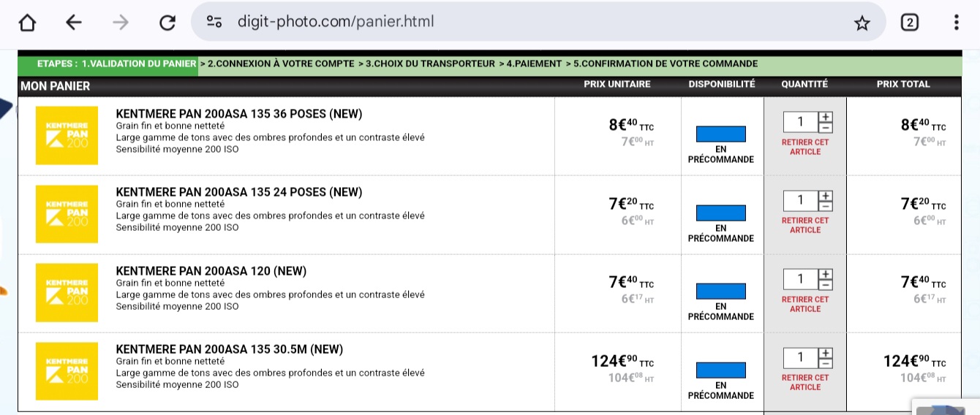This screenshot has height=415, width=980.
Task: Click the quantity field for the 120 film
Action: [801, 278]
